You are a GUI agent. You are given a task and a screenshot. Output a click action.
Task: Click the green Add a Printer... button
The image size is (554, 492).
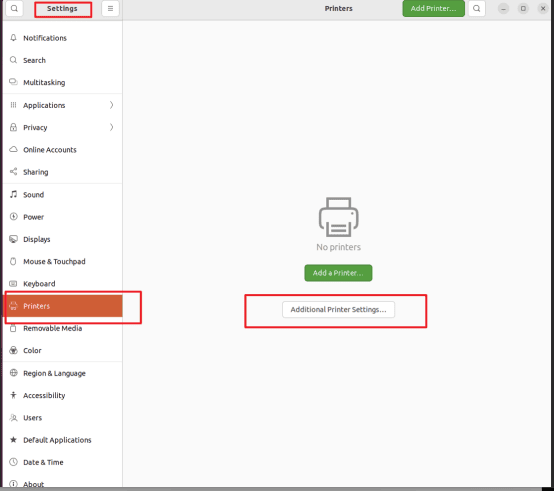pos(338,273)
